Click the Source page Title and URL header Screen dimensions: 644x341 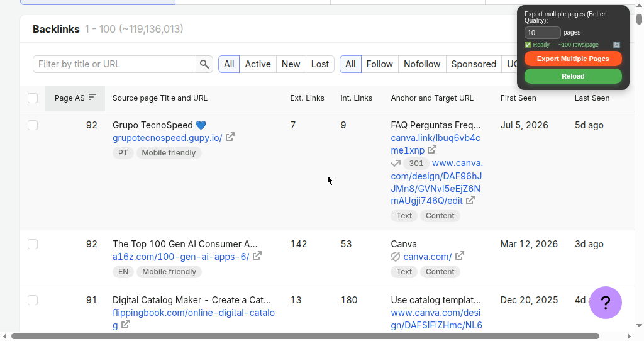160,98
